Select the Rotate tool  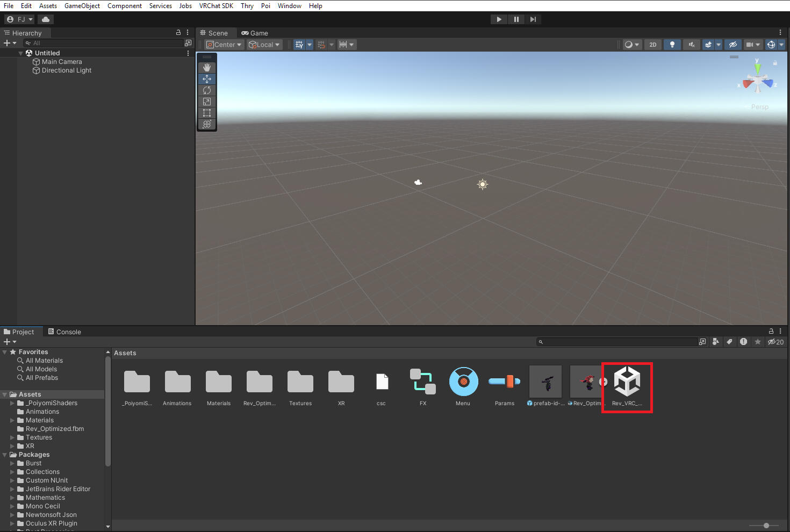(x=207, y=90)
